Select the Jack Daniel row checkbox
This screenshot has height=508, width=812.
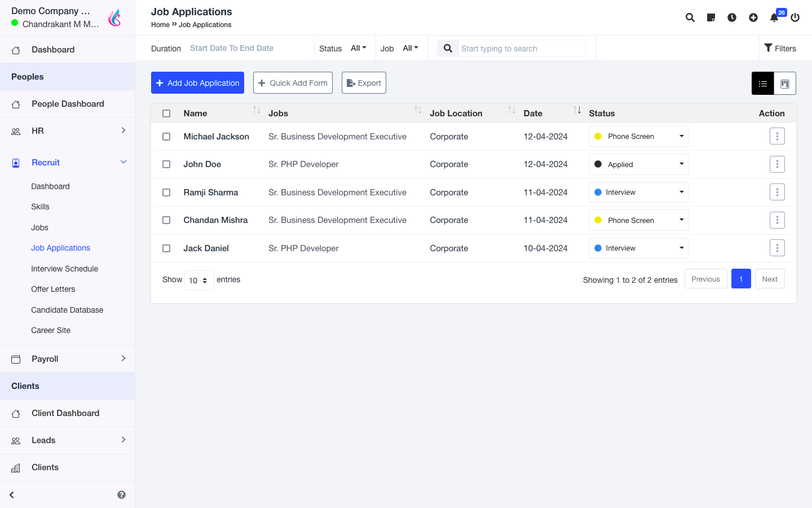click(x=166, y=248)
